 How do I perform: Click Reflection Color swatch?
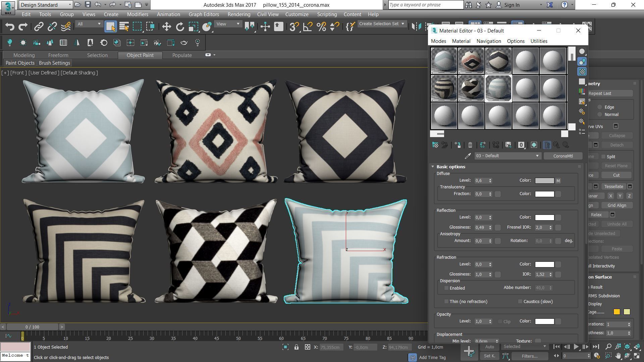[x=544, y=218]
